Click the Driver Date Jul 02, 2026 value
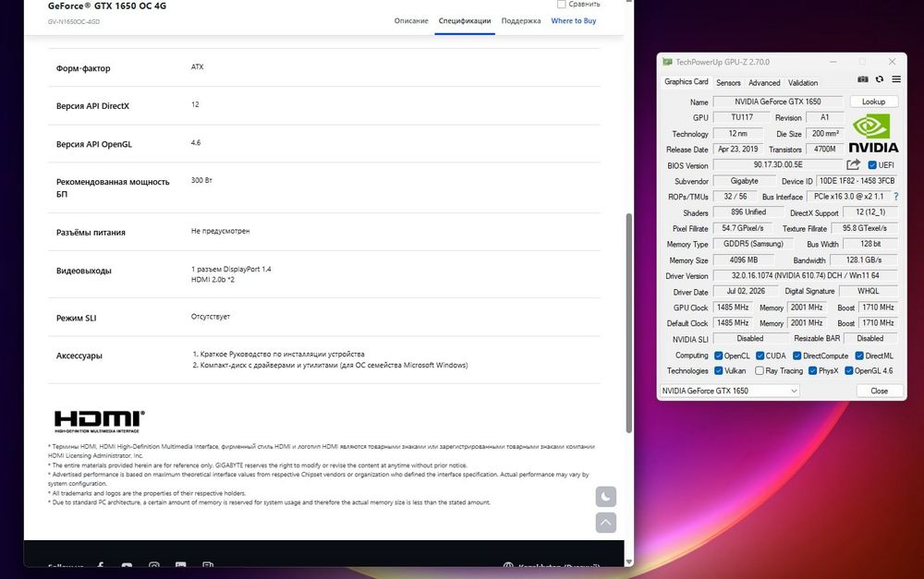The image size is (924, 579). tap(746, 291)
